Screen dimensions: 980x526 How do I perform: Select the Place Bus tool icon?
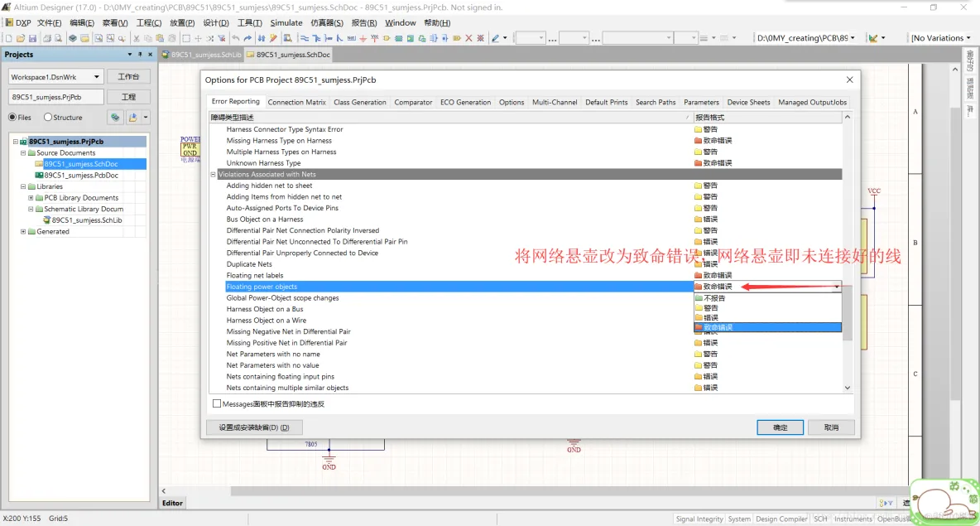[x=316, y=38]
